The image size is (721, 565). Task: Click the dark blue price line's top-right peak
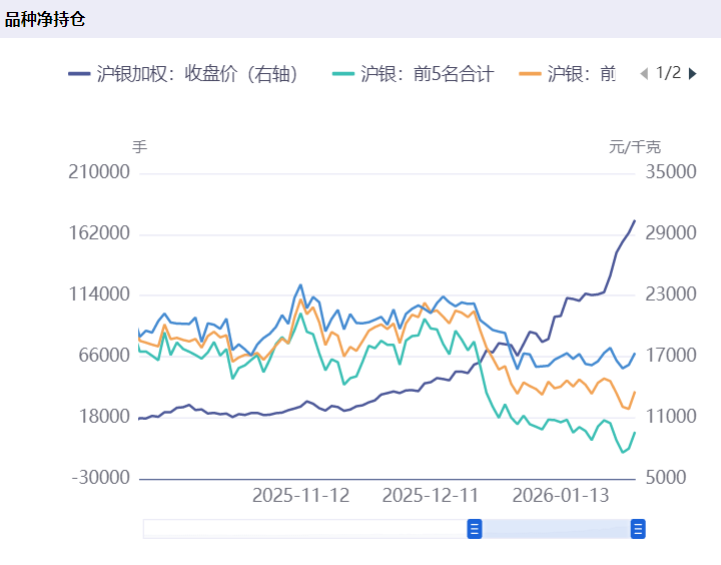coord(634,221)
